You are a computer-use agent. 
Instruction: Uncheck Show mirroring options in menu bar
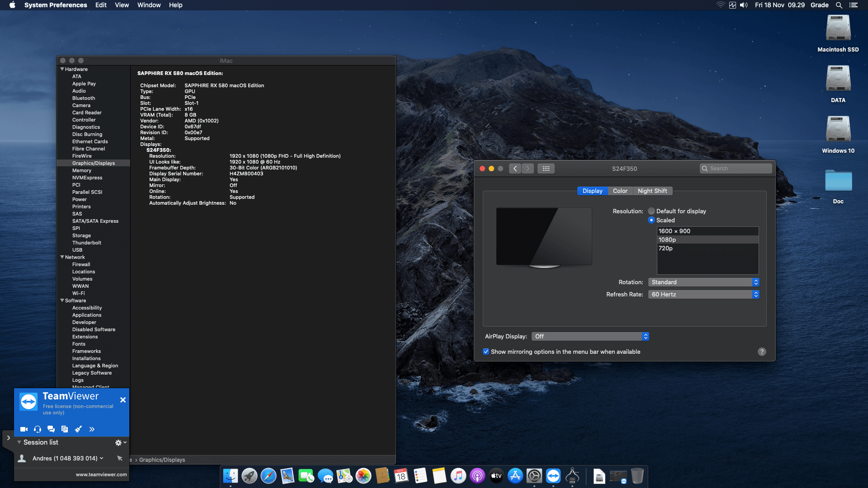[486, 352]
